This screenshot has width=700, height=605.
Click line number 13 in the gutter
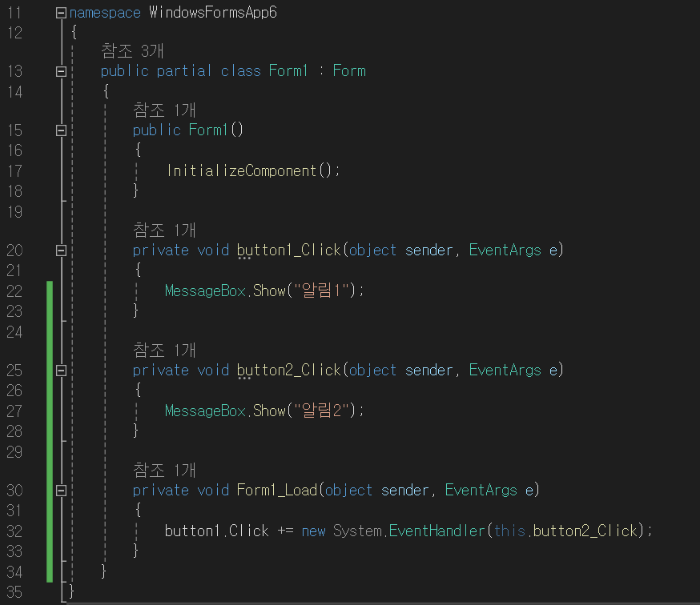[x=14, y=71]
